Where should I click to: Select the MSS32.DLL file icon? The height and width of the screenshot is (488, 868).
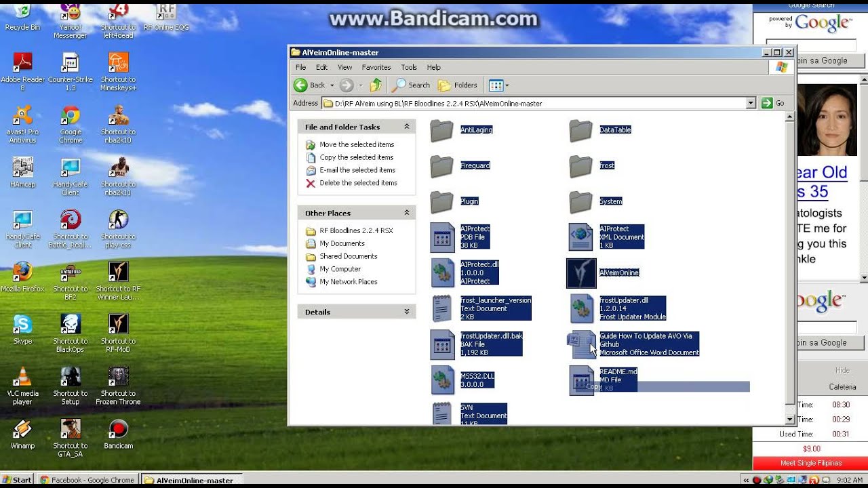442,380
